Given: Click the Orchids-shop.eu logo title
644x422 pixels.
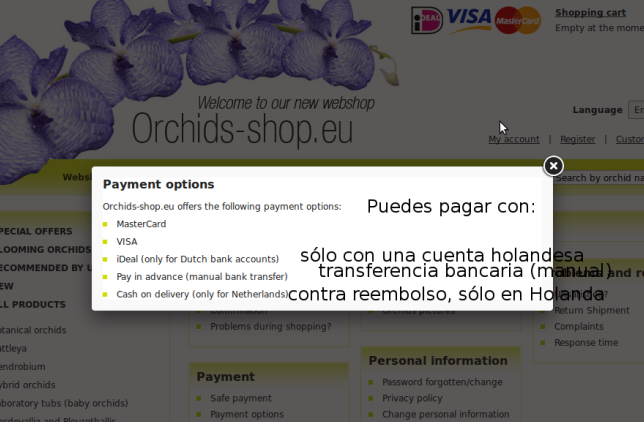Looking at the screenshot, I should click(242, 128).
